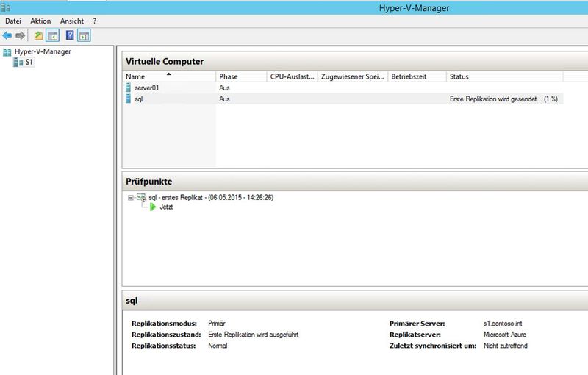Click the Aus phase of sql

[224, 99]
